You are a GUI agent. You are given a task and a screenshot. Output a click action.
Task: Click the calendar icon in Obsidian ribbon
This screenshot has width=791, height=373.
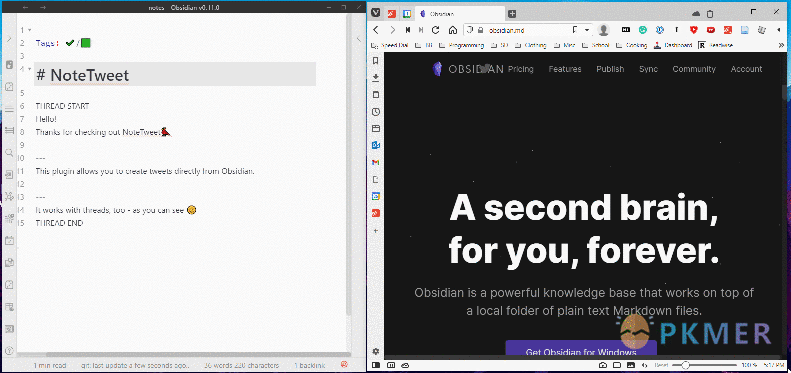pos(9,240)
